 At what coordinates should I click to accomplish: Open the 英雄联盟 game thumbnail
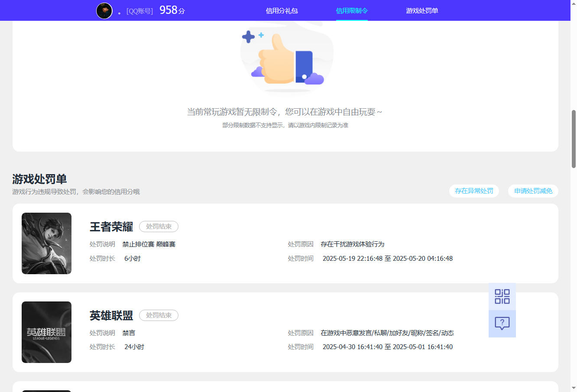coord(46,332)
